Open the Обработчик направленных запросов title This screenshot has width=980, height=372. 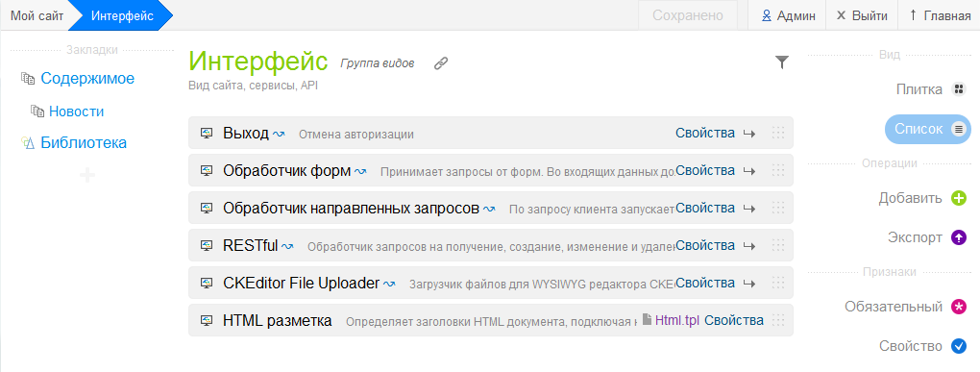point(351,208)
